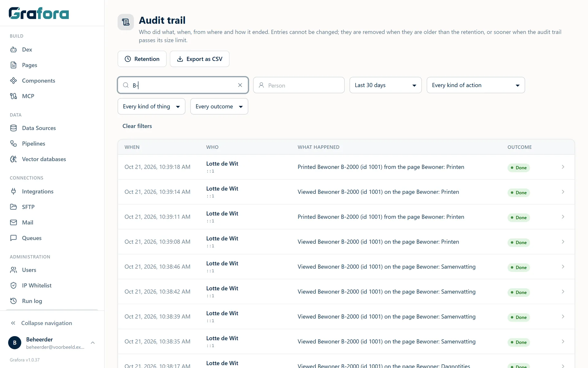Open the Last 30 days dropdown
Screen dimensions: 588x368
(386, 85)
